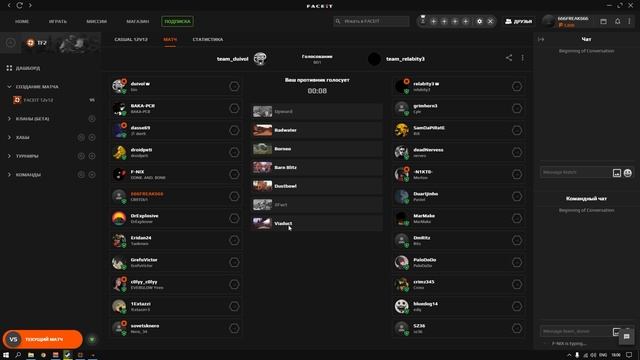Viewport: 640px width, 360px height.
Task: Collapse the chat panel arrow
Action: [x=541, y=40]
